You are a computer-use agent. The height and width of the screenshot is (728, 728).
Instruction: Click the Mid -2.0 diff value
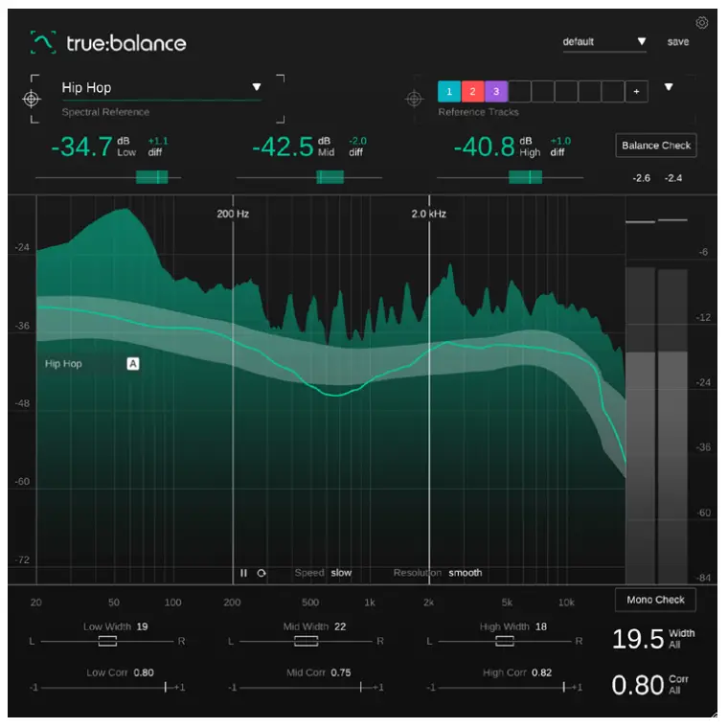357,141
